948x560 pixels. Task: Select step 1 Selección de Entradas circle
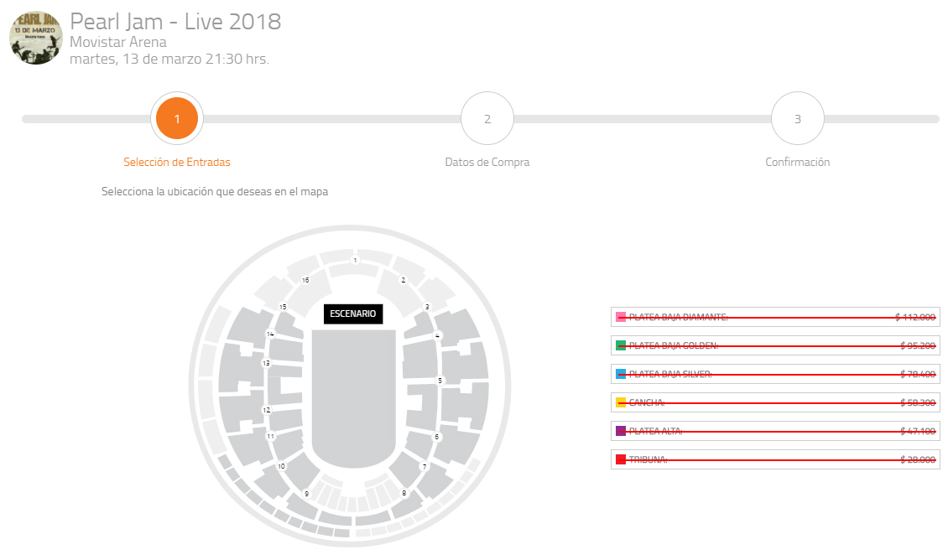[x=177, y=119]
